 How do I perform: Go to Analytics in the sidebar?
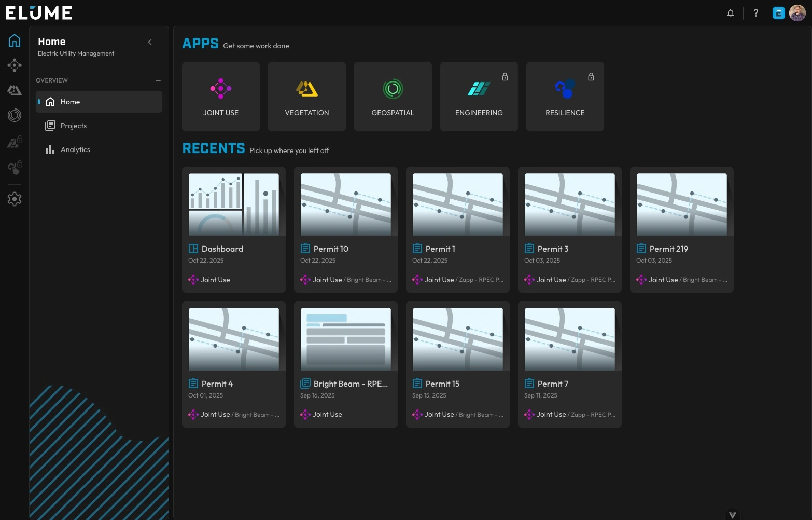(75, 149)
